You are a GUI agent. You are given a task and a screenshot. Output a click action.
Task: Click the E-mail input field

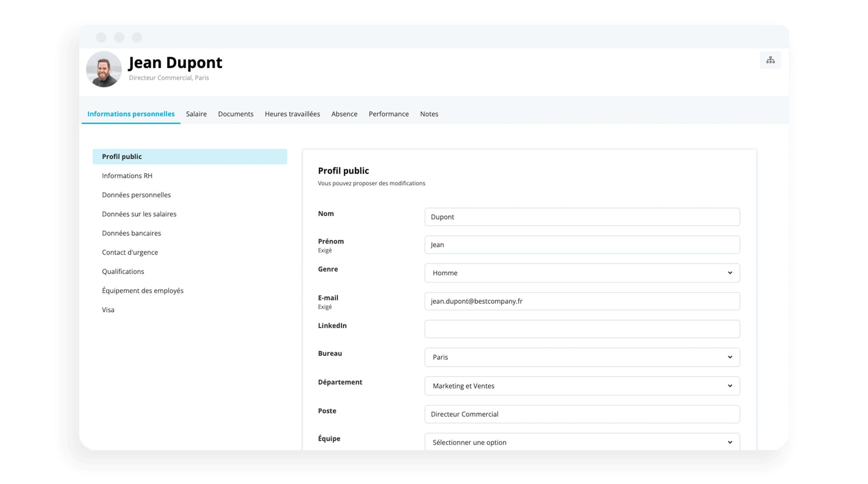582,301
